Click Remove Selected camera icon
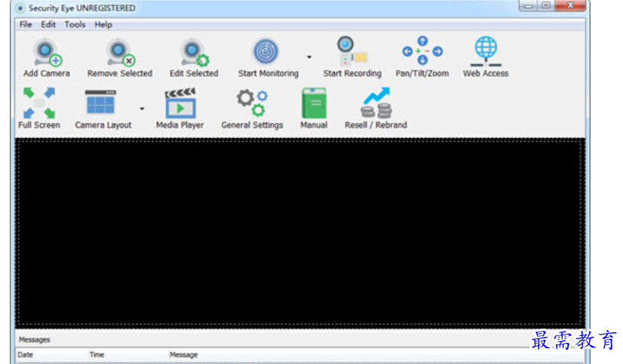This screenshot has height=364, width=623. click(x=120, y=52)
